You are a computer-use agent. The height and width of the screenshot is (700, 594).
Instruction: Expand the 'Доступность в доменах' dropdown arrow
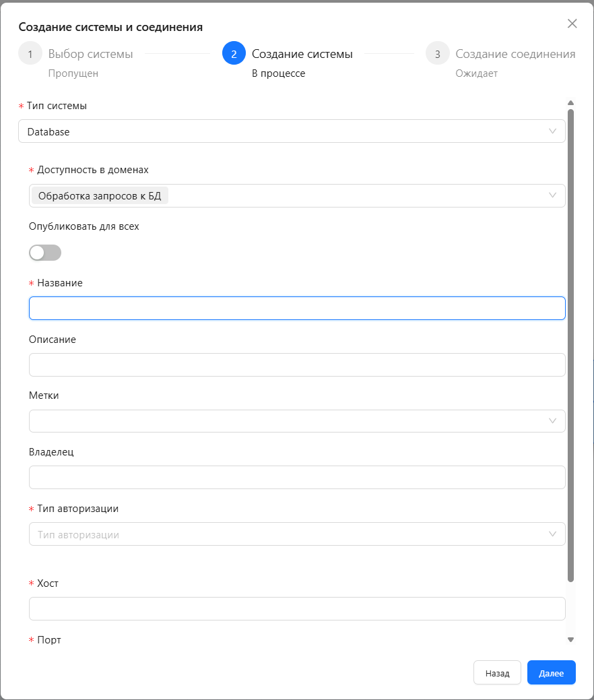pos(552,195)
